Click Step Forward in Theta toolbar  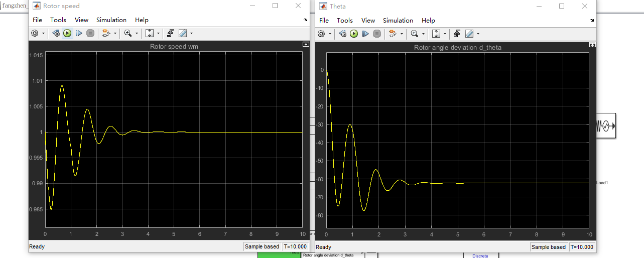pyautogui.click(x=365, y=34)
